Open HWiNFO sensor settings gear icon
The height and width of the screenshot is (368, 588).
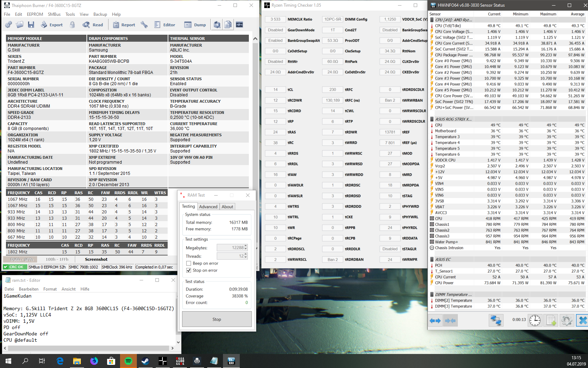click(x=567, y=321)
